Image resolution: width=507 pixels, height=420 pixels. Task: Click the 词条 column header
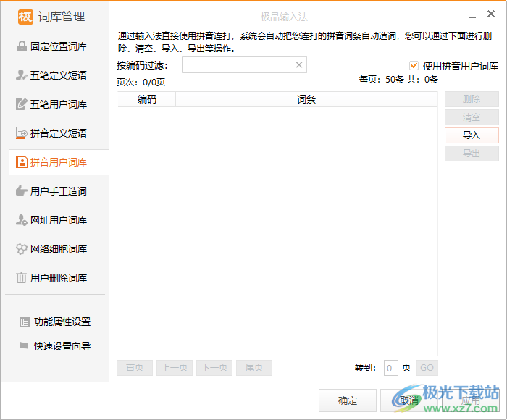tap(306, 99)
